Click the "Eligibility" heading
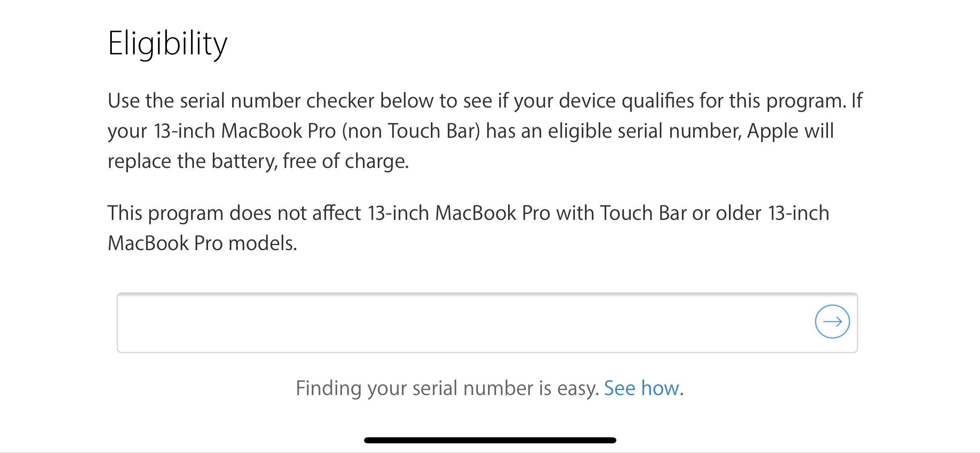980x453 pixels. point(167,43)
